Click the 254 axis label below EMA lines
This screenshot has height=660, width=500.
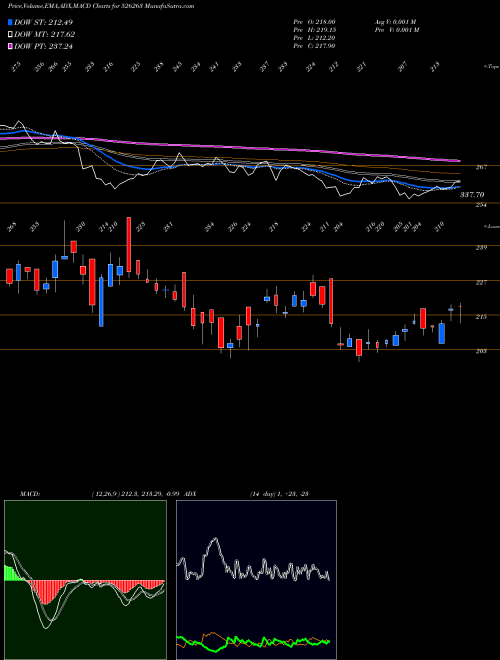481,205
